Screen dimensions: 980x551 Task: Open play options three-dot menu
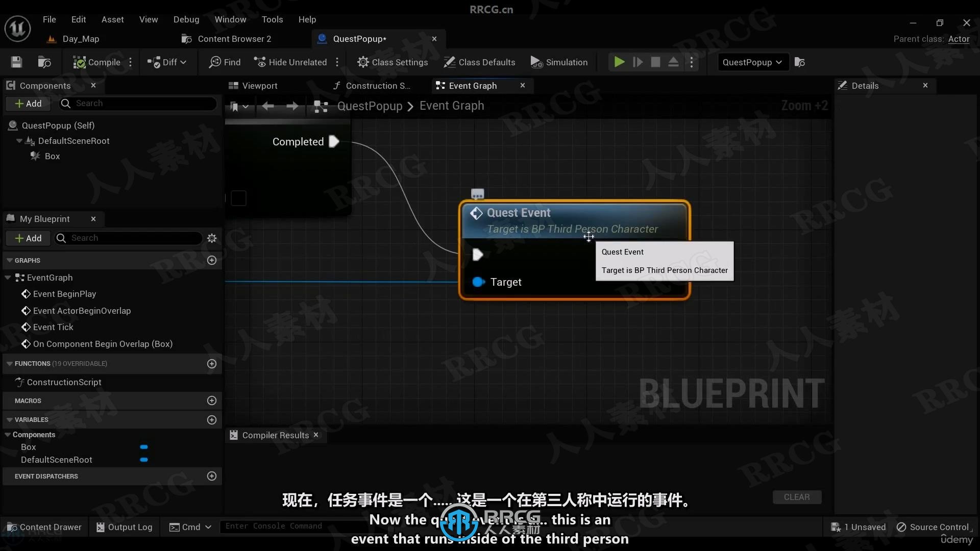[692, 62]
